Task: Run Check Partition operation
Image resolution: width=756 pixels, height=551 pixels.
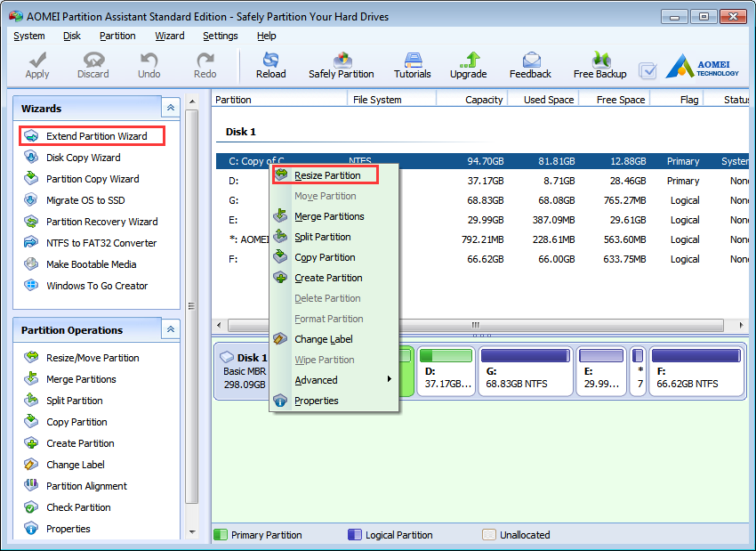Action: tap(67, 507)
